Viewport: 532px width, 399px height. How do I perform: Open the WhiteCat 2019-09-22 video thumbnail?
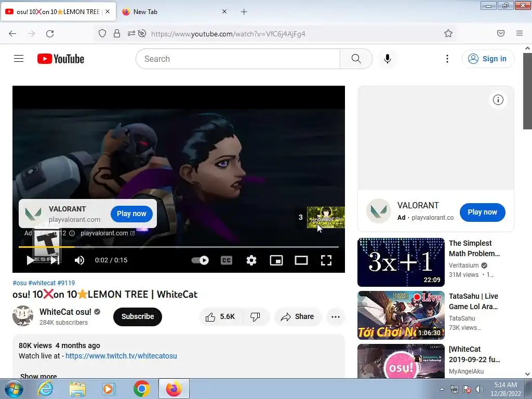click(x=401, y=361)
